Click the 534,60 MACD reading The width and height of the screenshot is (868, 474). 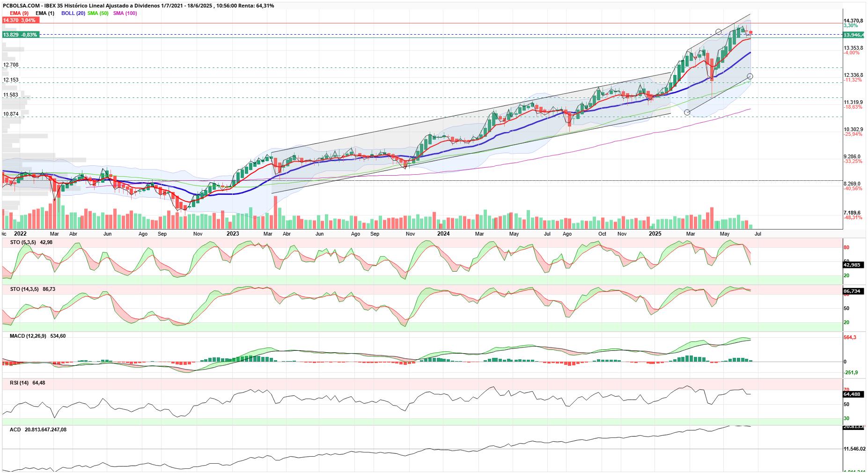click(x=58, y=336)
